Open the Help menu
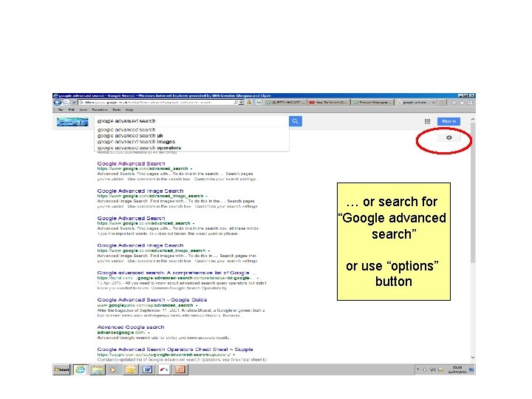This screenshot has height=399, width=532. click(x=129, y=110)
